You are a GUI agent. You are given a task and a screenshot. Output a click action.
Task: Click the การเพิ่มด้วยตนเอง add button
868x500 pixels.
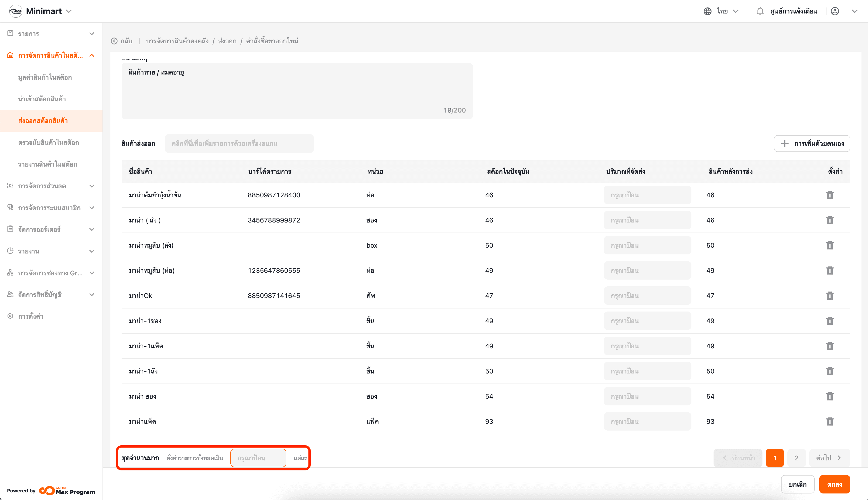pos(812,144)
